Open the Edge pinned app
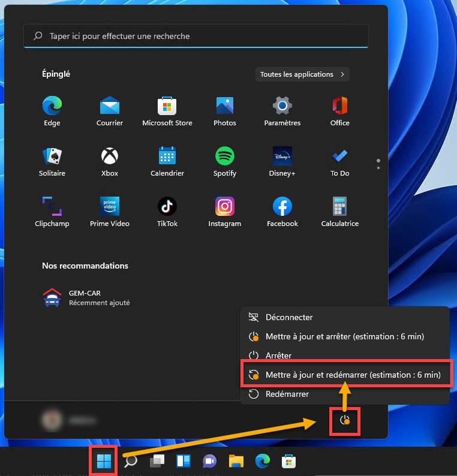This screenshot has width=457, height=476. [x=52, y=111]
